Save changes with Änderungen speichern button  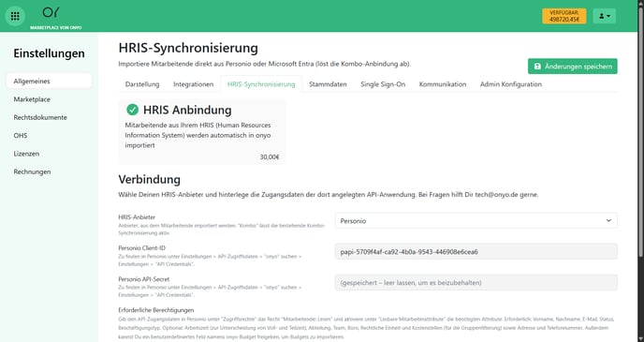coord(573,67)
